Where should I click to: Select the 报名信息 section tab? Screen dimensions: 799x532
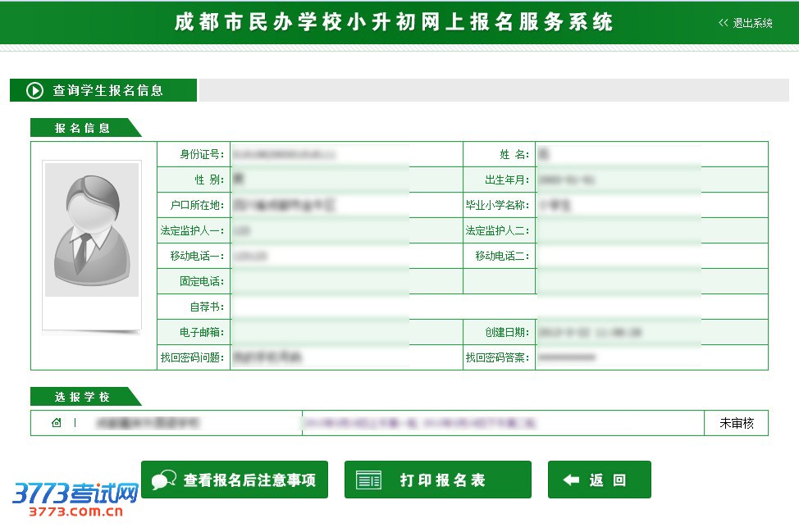82,128
